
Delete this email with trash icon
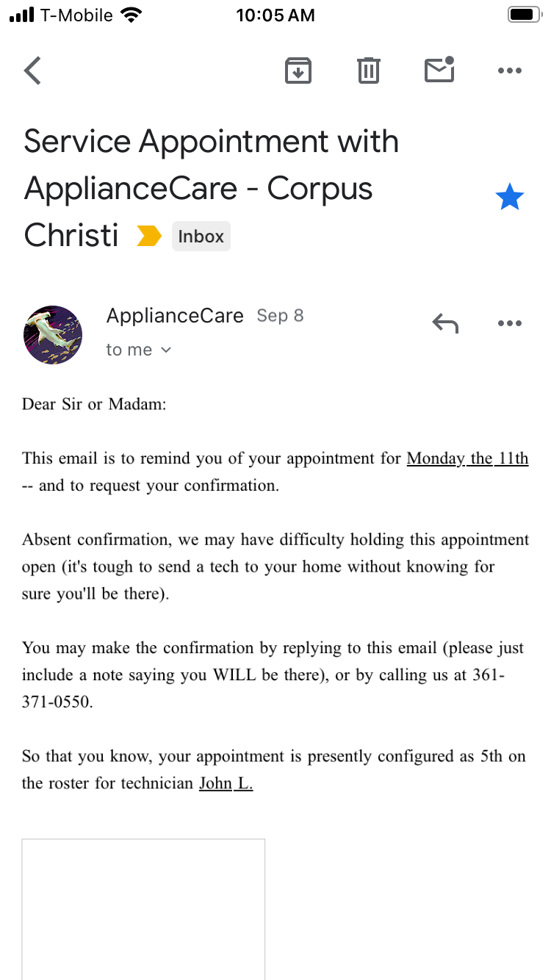click(368, 71)
